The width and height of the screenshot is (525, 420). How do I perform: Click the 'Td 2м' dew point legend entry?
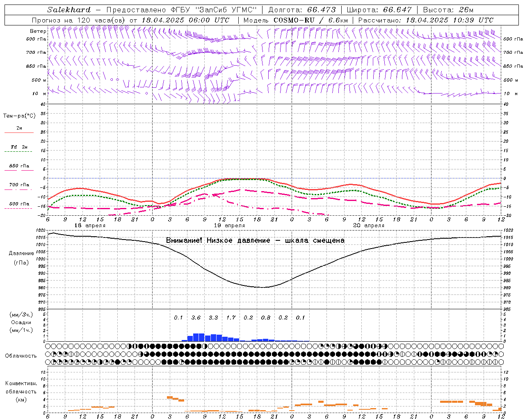pyautogui.click(x=19, y=147)
